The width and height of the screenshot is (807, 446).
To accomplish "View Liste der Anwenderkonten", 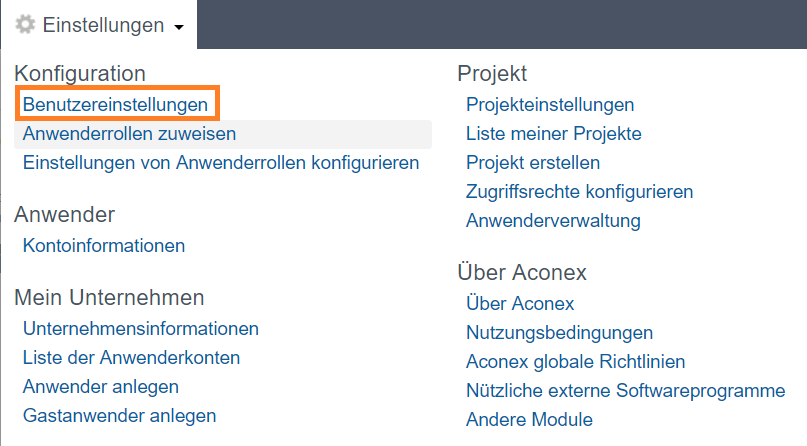I will pyautogui.click(x=131, y=358).
